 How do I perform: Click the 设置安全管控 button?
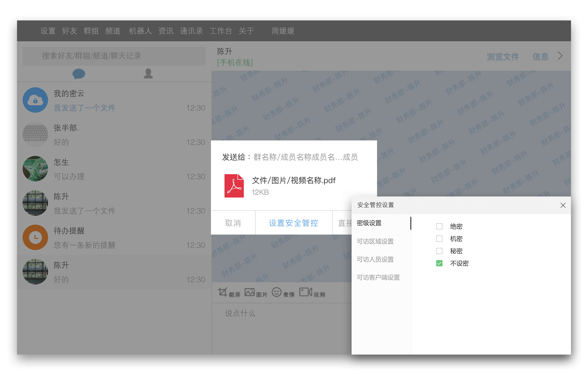pos(293,223)
